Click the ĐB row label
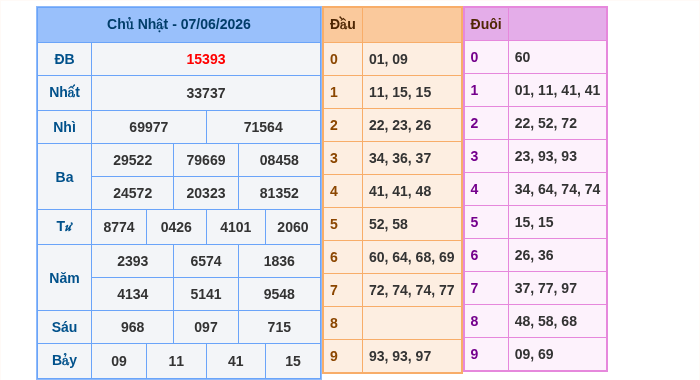 [x=64, y=59]
